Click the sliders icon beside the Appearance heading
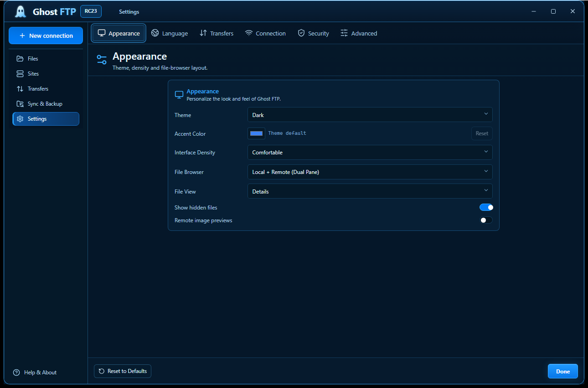This screenshot has height=388, width=588. click(102, 60)
